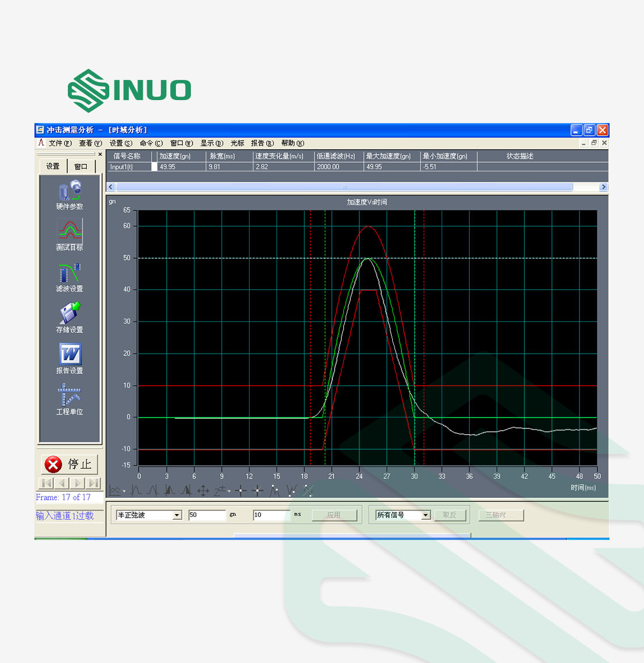Click 低通滤波(Hz) column header

tap(339, 156)
